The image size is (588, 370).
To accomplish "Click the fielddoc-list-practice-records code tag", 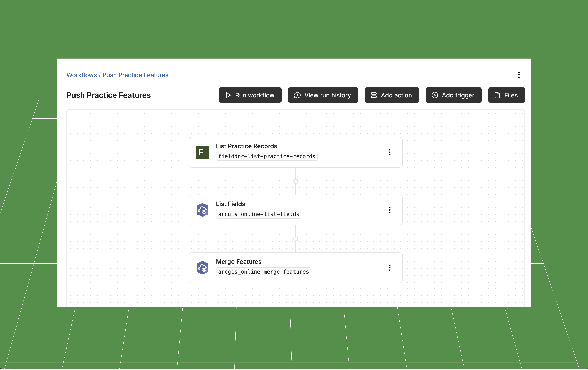I will [x=267, y=156].
